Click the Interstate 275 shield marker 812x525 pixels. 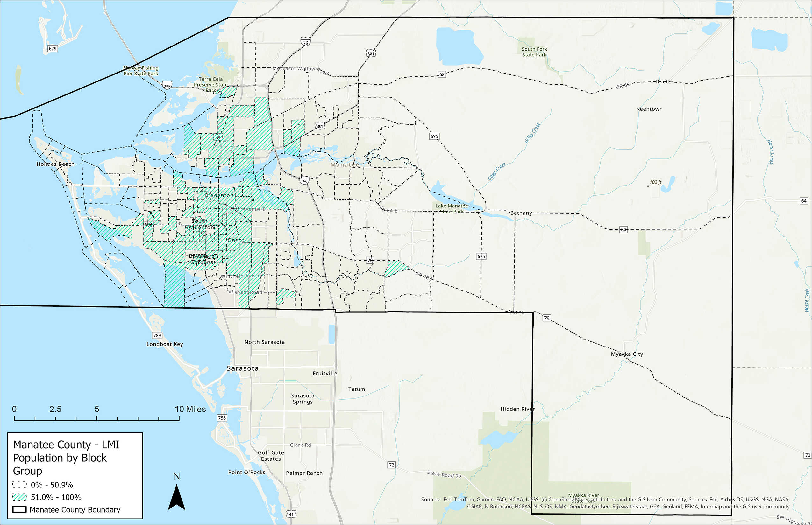[x=167, y=85]
